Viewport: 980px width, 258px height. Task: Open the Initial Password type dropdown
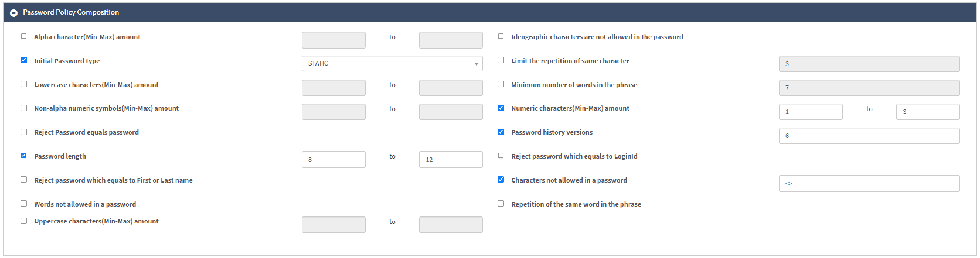point(392,63)
